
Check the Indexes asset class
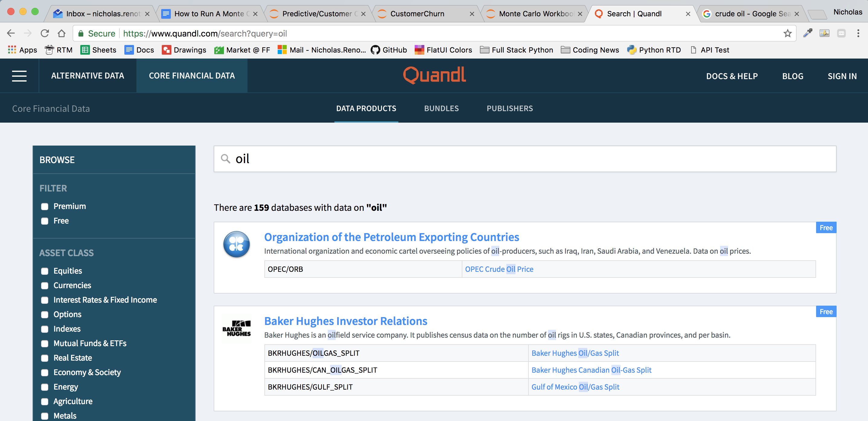44,329
